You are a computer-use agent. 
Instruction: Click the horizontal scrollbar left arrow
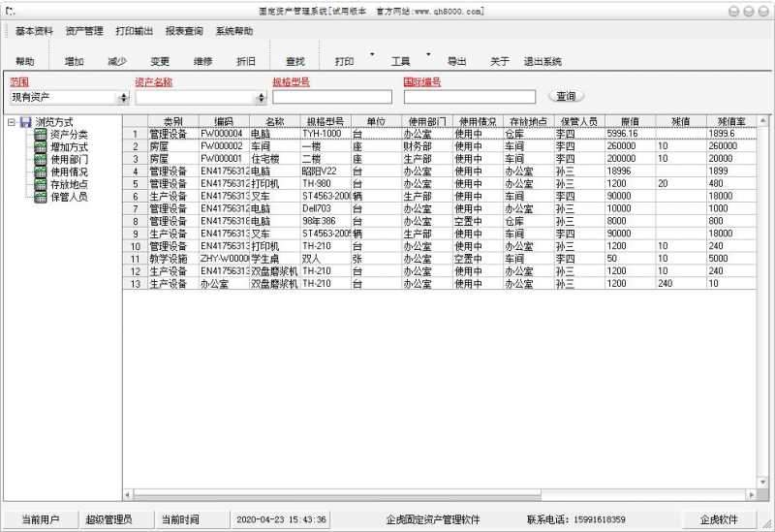tap(128, 494)
